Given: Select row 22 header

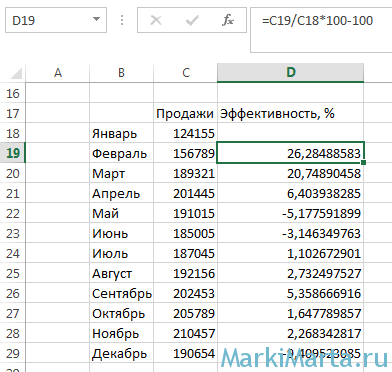Looking at the screenshot, I should click(13, 213).
